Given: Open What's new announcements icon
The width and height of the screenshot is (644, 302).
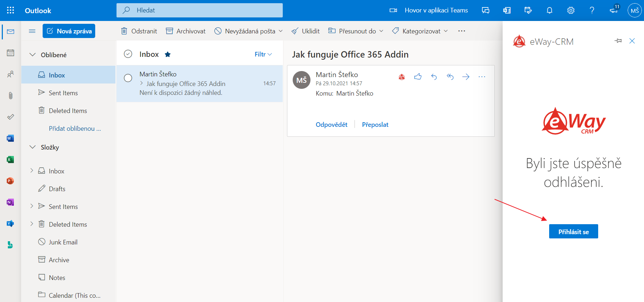Looking at the screenshot, I should [614, 10].
